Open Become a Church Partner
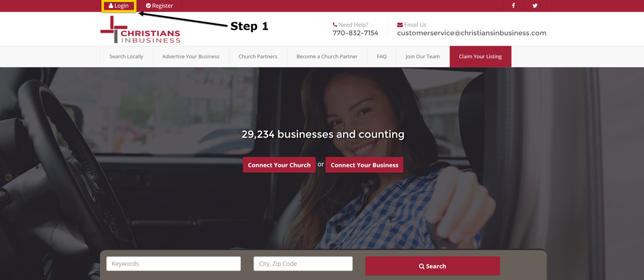644x280 pixels. tap(327, 56)
